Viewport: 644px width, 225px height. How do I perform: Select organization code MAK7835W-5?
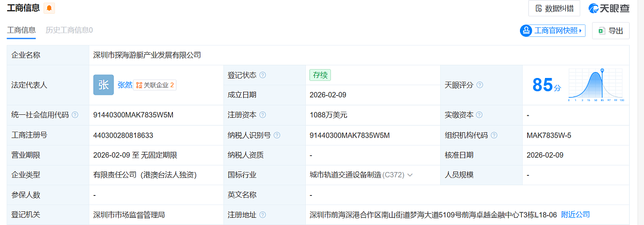(x=549, y=135)
